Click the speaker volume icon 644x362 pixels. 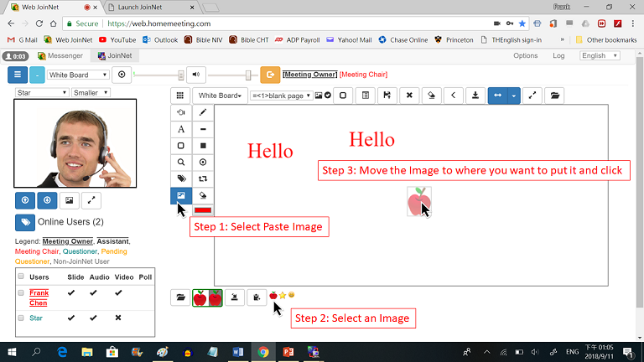click(195, 75)
